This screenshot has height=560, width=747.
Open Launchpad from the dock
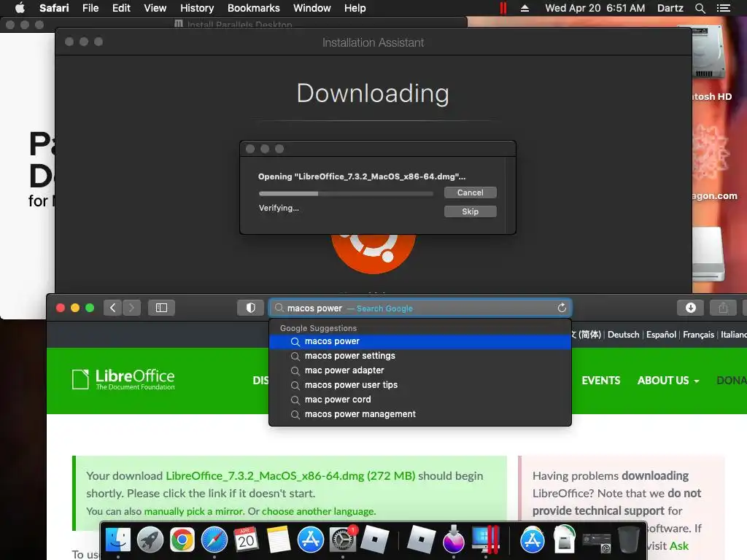(150, 540)
